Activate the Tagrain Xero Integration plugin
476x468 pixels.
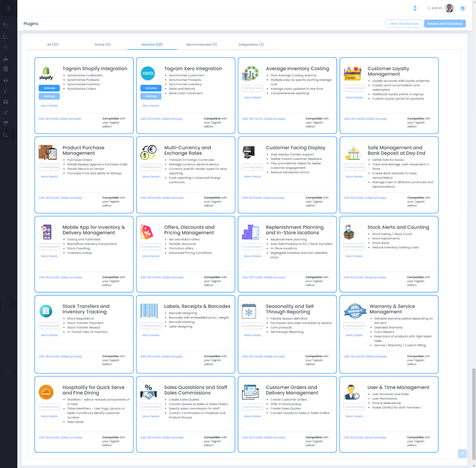coord(151,88)
